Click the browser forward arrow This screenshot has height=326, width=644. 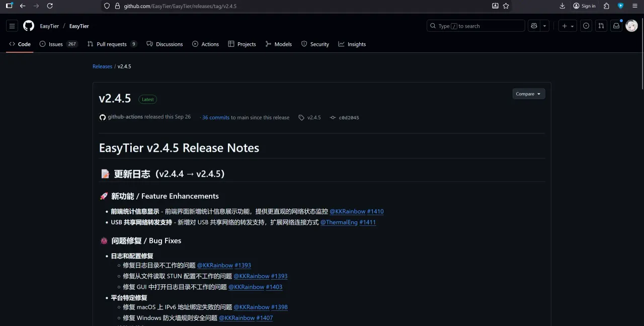coord(36,6)
